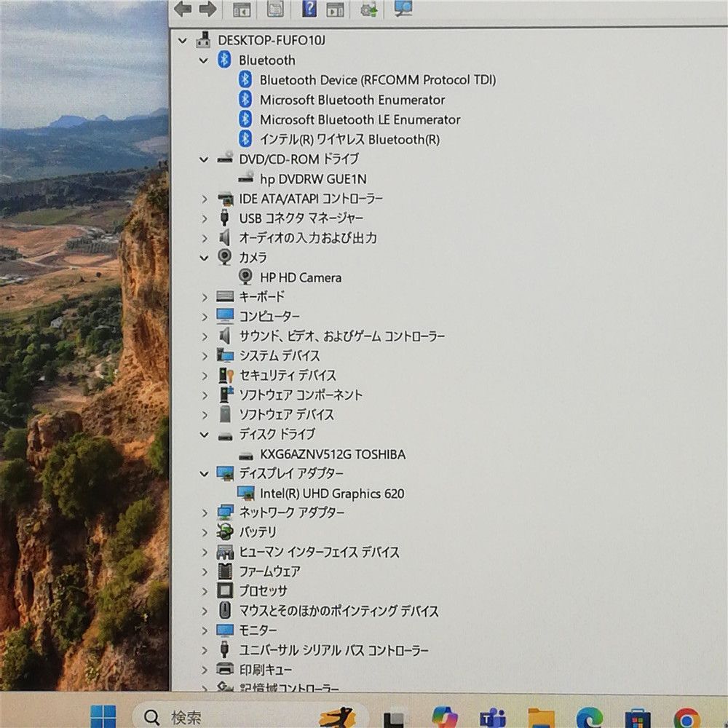
Task: Open the Windows Start button
Action: pos(103,717)
